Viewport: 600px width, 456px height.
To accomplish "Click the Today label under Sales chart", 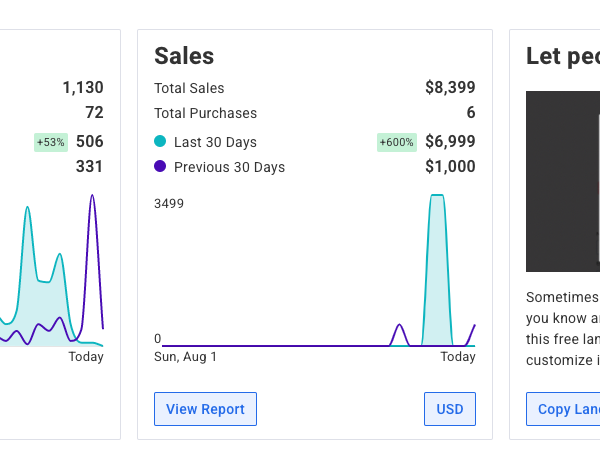I will click(x=458, y=356).
